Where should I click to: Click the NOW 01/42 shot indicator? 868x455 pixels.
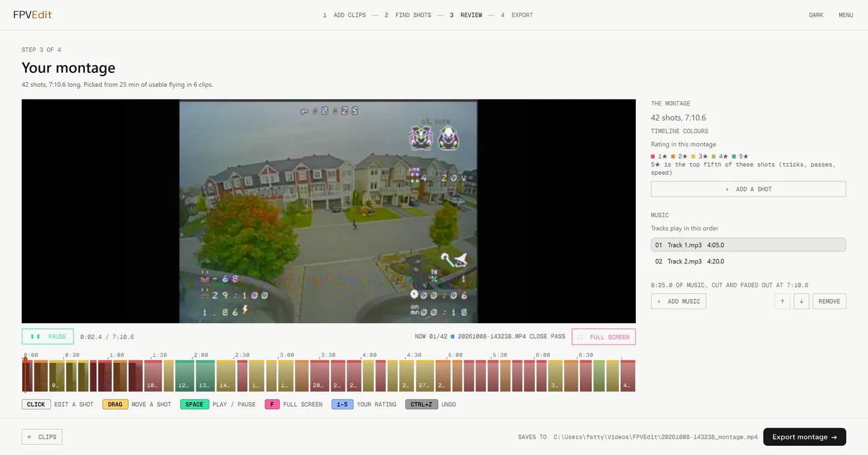[x=431, y=336]
